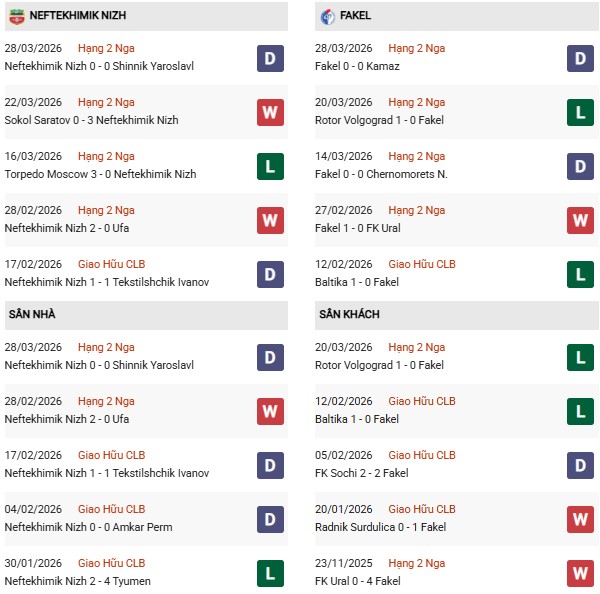
Task: Select the NEFTEKHIMIK NIZH header title
Action: pos(77,16)
